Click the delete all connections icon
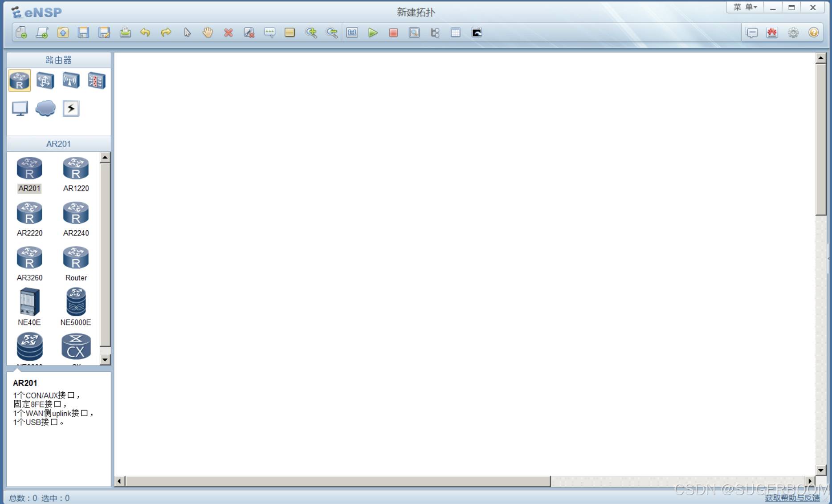This screenshot has height=504, width=832. pyautogui.click(x=249, y=33)
